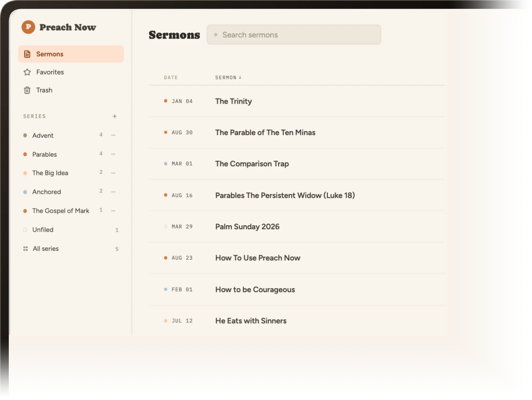Open the Sermons sidebar item

[x=71, y=54]
